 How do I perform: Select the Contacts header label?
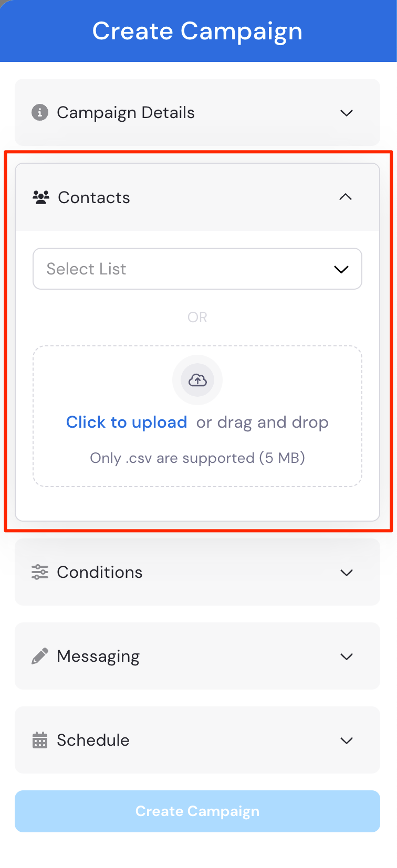tap(94, 197)
